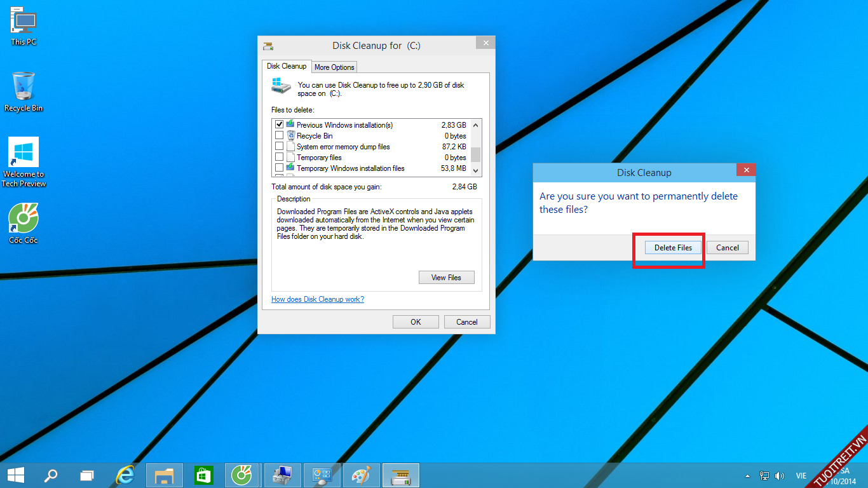Open the Paint app from taskbar
868x488 pixels.
tap(361, 475)
